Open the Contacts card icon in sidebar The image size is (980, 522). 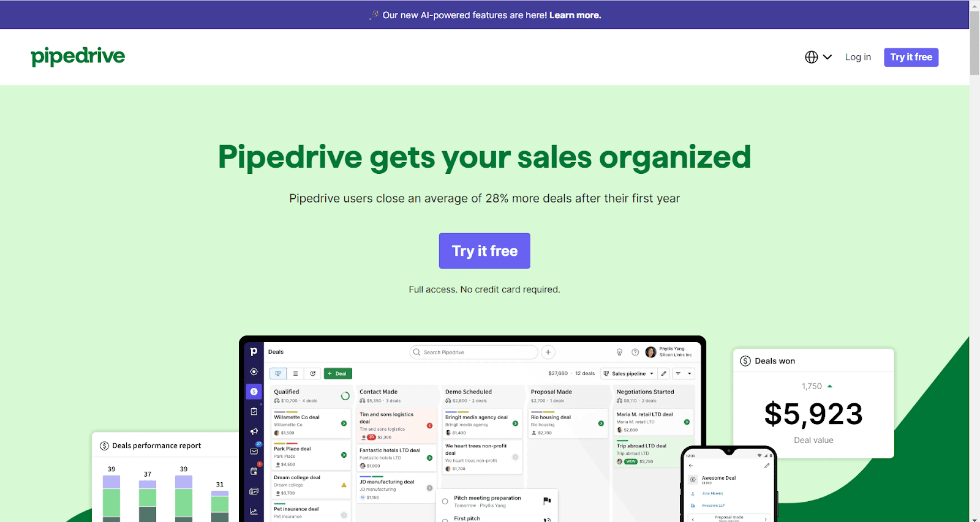[x=254, y=491]
